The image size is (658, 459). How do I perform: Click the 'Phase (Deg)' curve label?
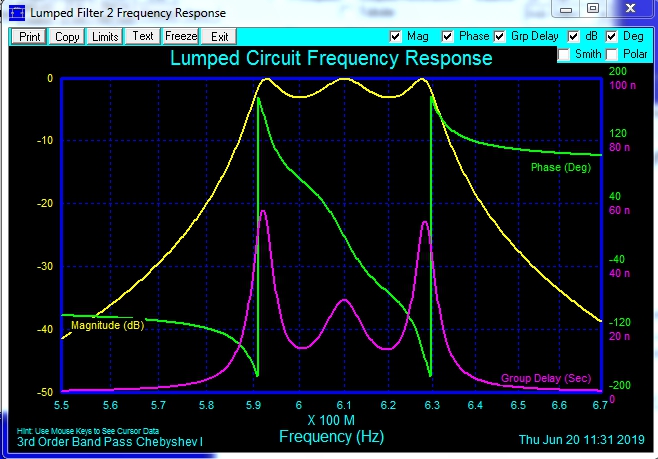click(x=561, y=167)
